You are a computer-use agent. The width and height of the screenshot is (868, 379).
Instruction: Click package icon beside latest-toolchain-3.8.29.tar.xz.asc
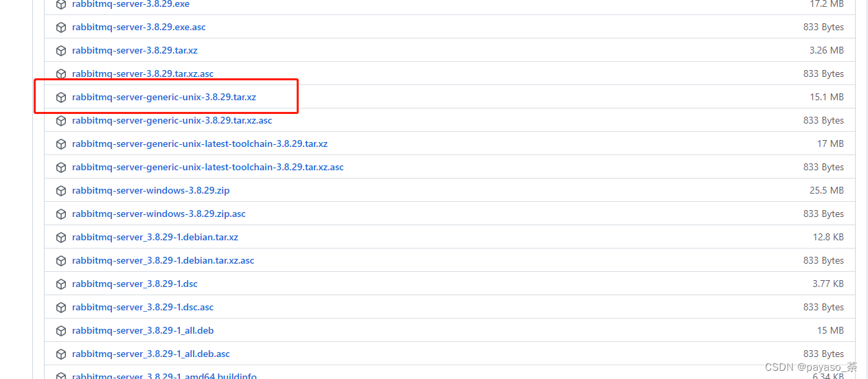(x=61, y=168)
